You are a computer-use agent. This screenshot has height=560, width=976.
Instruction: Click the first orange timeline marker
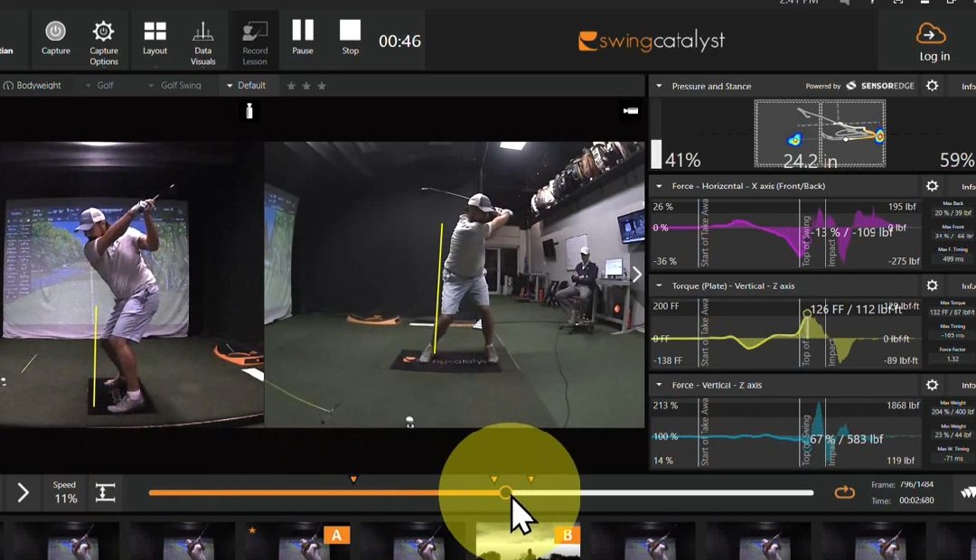(353, 479)
